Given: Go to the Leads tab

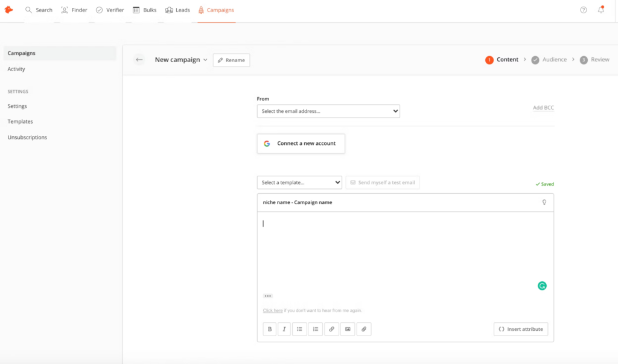Looking at the screenshot, I should coord(177,10).
